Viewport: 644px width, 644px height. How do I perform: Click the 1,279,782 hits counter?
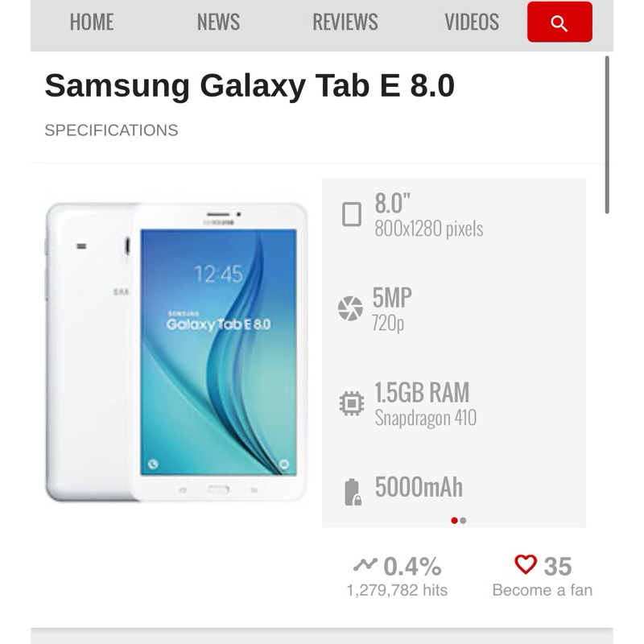(397, 590)
